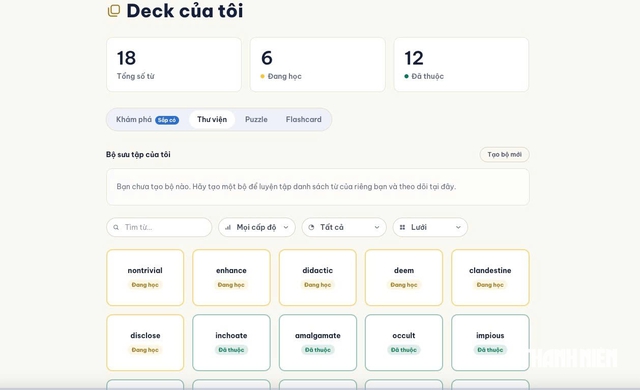Open the impious word card
640x390 pixels.
(x=490, y=343)
